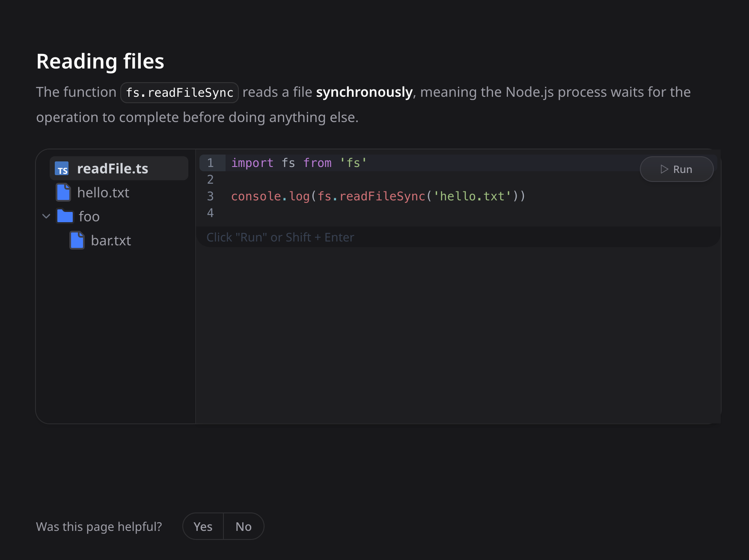Screen dimensions: 749x560
Task: Click the output area placeholder text
Action: [280, 237]
